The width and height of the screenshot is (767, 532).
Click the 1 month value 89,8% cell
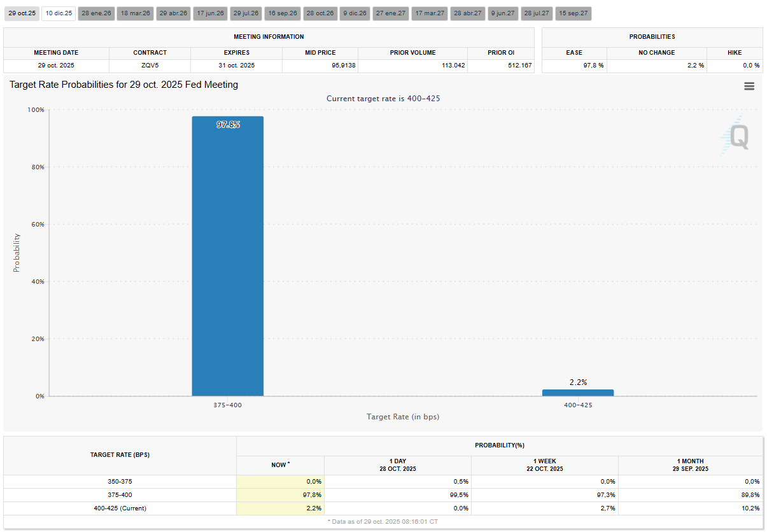pyautogui.click(x=691, y=494)
